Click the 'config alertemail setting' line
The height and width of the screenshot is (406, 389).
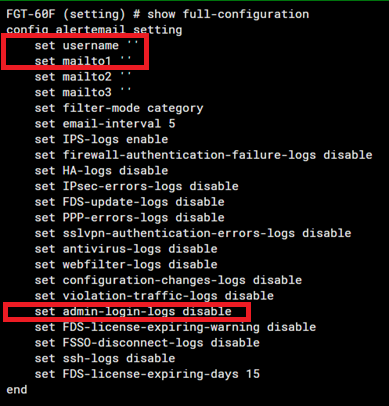coord(94,30)
